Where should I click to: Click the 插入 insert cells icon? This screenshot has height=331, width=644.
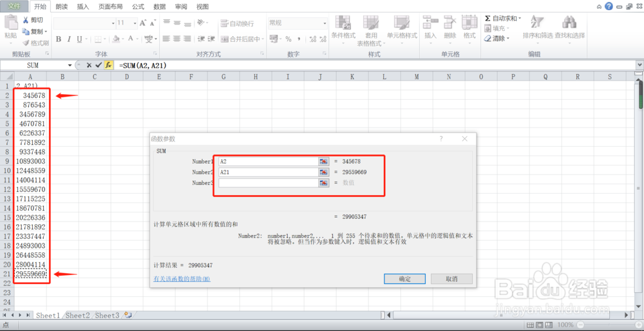[430, 23]
